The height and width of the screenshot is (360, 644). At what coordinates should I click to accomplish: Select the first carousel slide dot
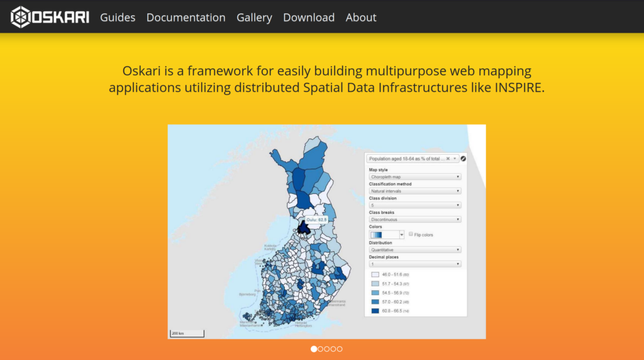pos(314,349)
